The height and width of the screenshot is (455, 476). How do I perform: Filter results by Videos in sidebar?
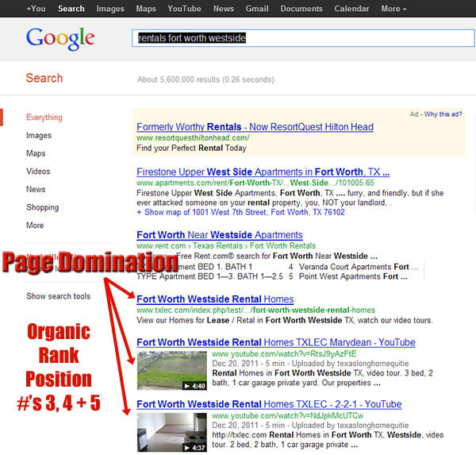pos(38,171)
